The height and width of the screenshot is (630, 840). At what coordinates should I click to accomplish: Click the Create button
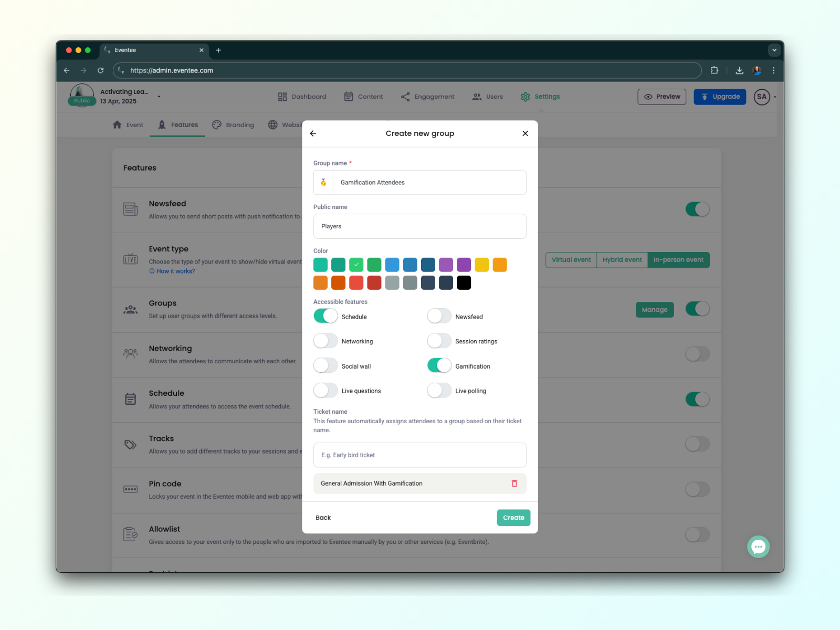click(x=513, y=518)
